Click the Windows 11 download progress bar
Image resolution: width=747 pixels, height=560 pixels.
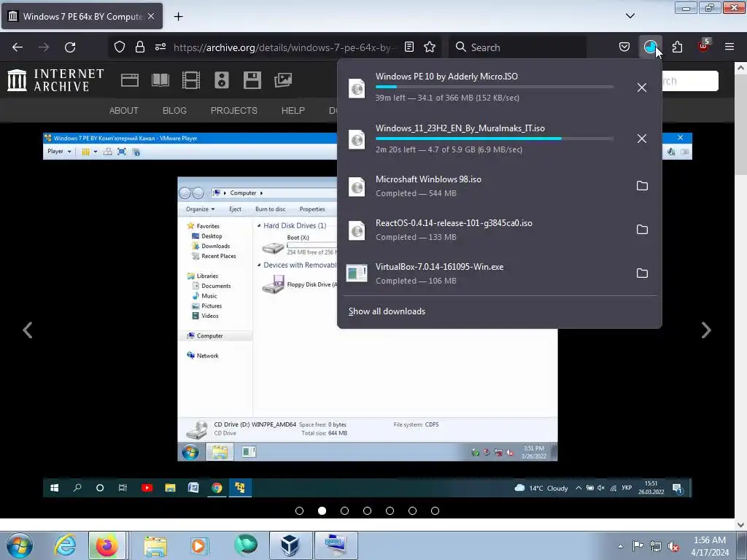click(495, 139)
